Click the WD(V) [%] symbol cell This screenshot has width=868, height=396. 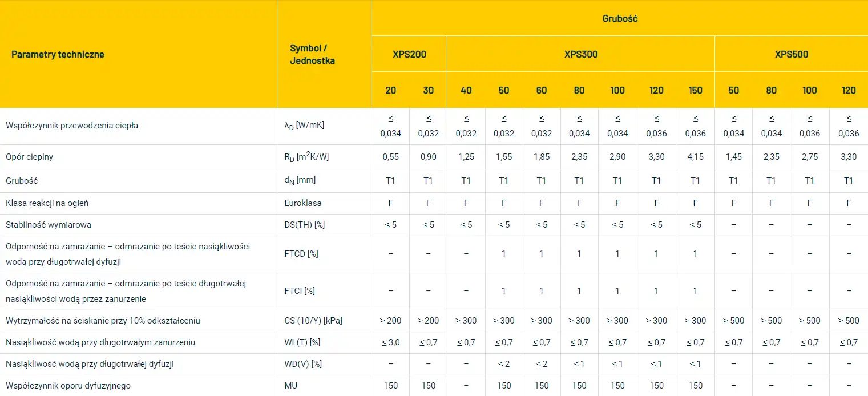[303, 364]
